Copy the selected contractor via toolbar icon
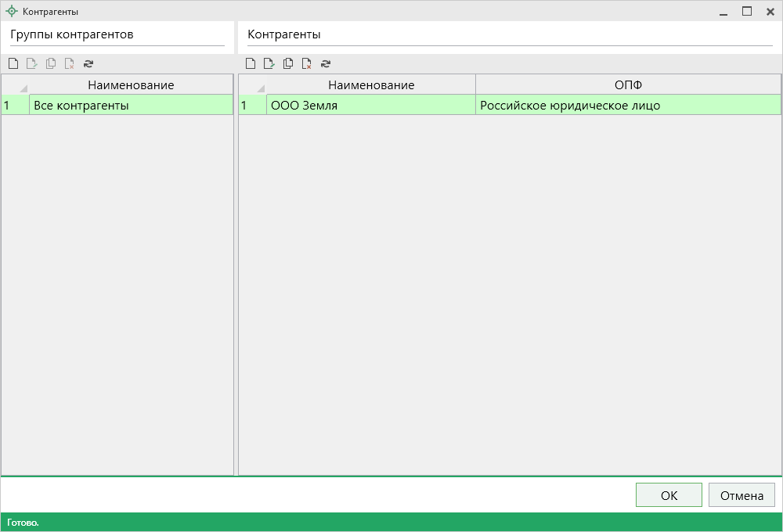Screen dimensions: 783x532 [x=288, y=64]
